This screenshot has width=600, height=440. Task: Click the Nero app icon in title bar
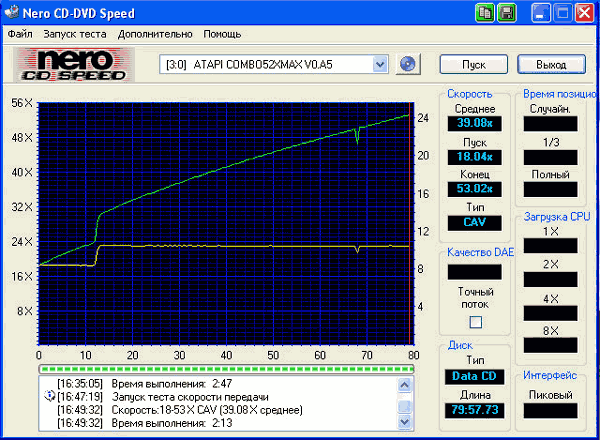coord(12,13)
